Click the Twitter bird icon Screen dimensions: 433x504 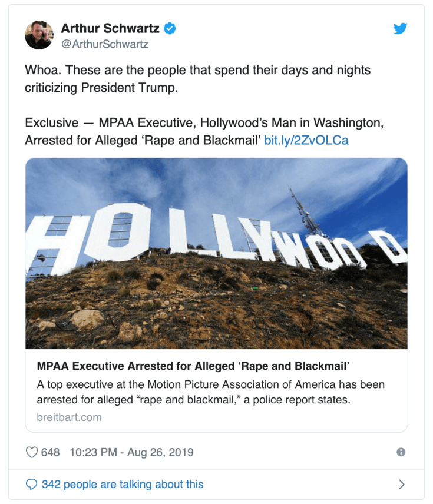(401, 28)
